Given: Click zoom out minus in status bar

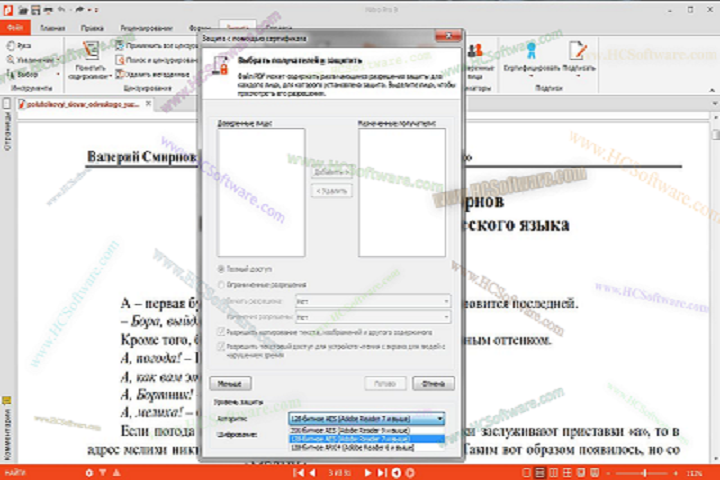Looking at the screenshot, I should [608, 472].
